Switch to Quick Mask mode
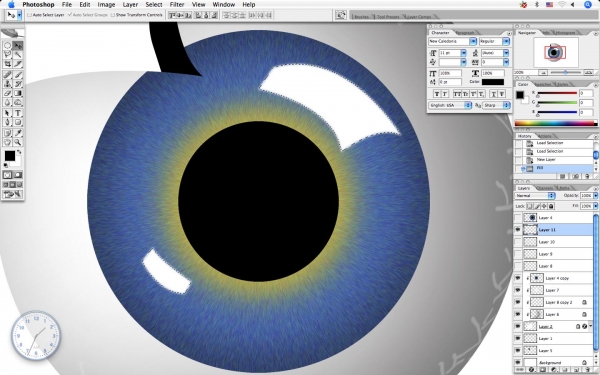 coord(18,175)
